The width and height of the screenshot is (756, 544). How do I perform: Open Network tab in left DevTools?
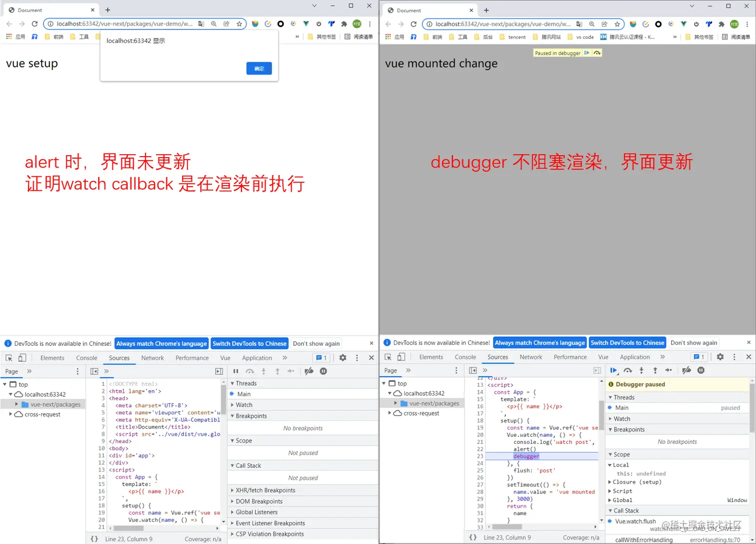click(x=152, y=358)
